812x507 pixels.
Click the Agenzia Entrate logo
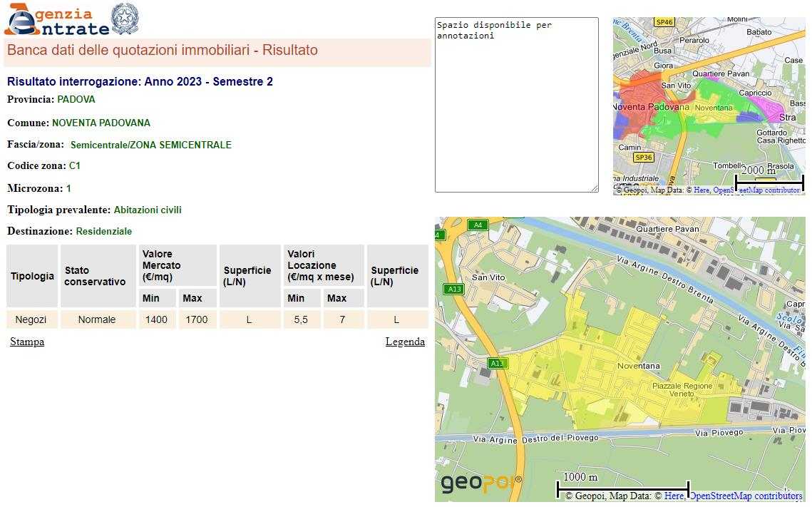coord(57,20)
